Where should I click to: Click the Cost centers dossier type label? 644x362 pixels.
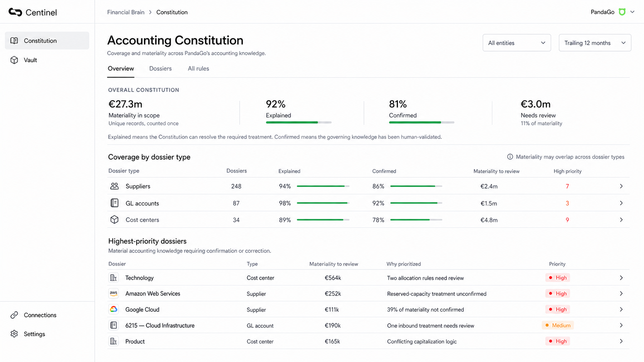[x=142, y=220]
